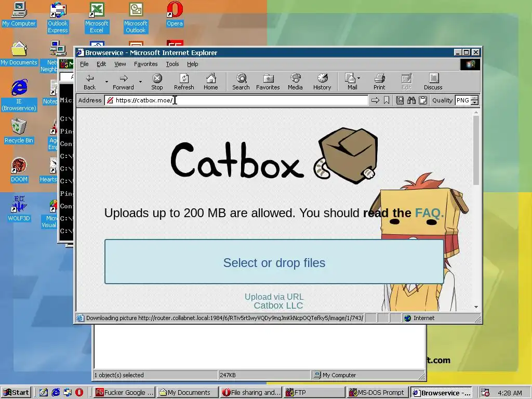Click the Select or drop files area
Image resolution: width=532 pixels, height=399 pixels.
click(x=274, y=262)
